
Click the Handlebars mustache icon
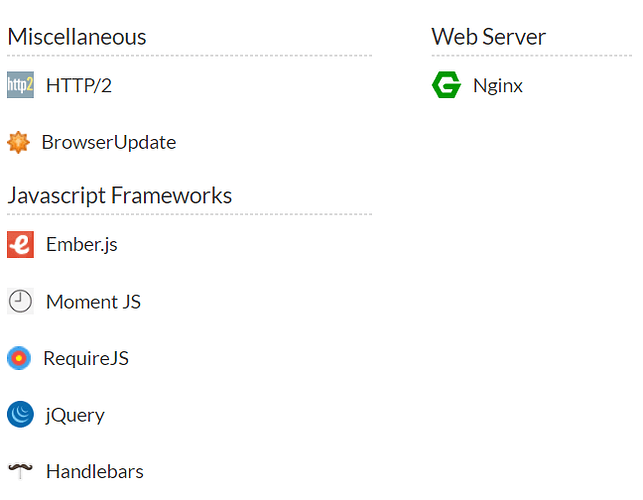tap(20, 471)
